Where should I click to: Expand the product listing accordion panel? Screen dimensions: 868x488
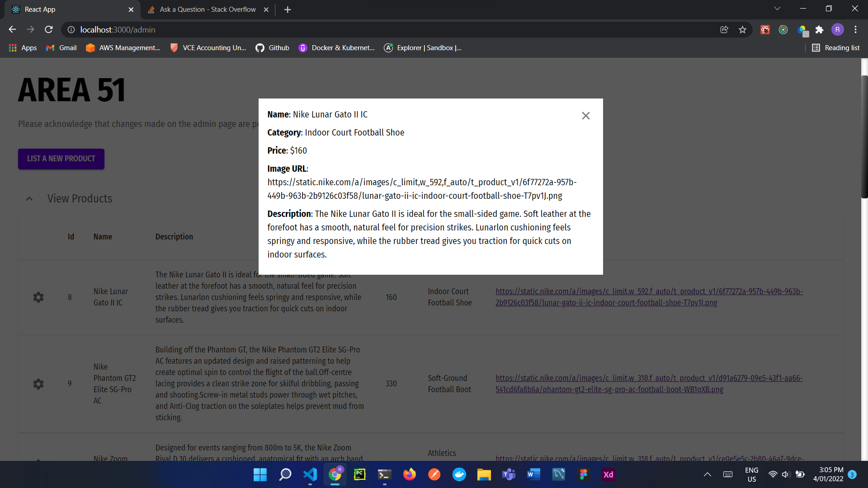[28, 198]
